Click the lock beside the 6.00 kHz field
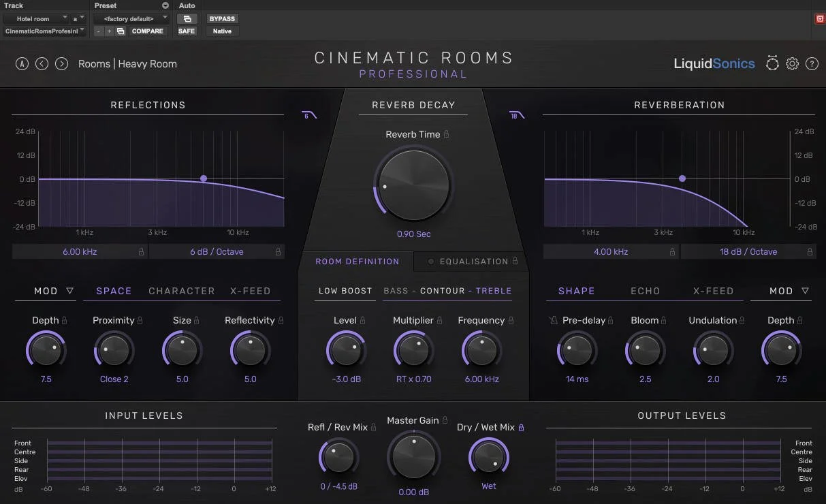 tap(142, 251)
